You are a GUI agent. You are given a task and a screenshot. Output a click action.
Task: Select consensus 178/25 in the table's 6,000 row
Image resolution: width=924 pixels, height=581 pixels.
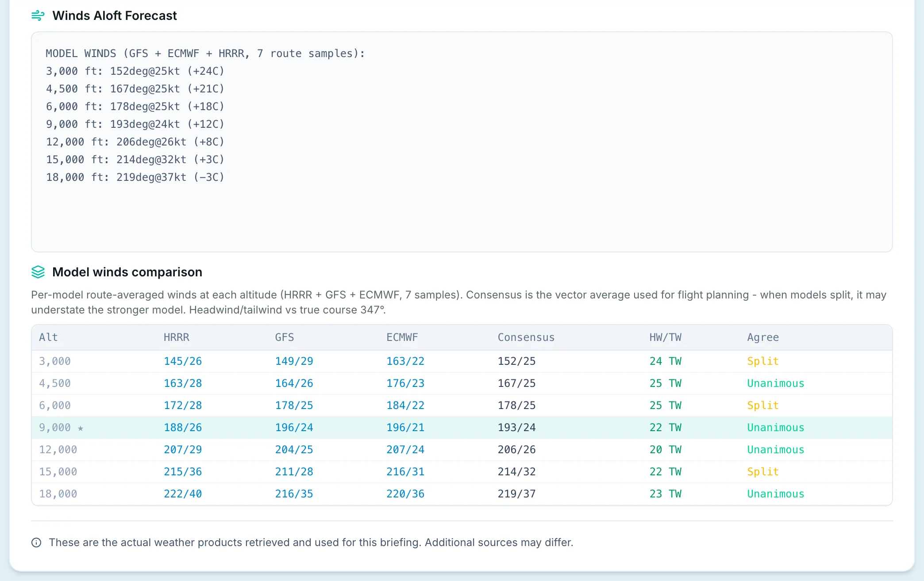coord(516,405)
